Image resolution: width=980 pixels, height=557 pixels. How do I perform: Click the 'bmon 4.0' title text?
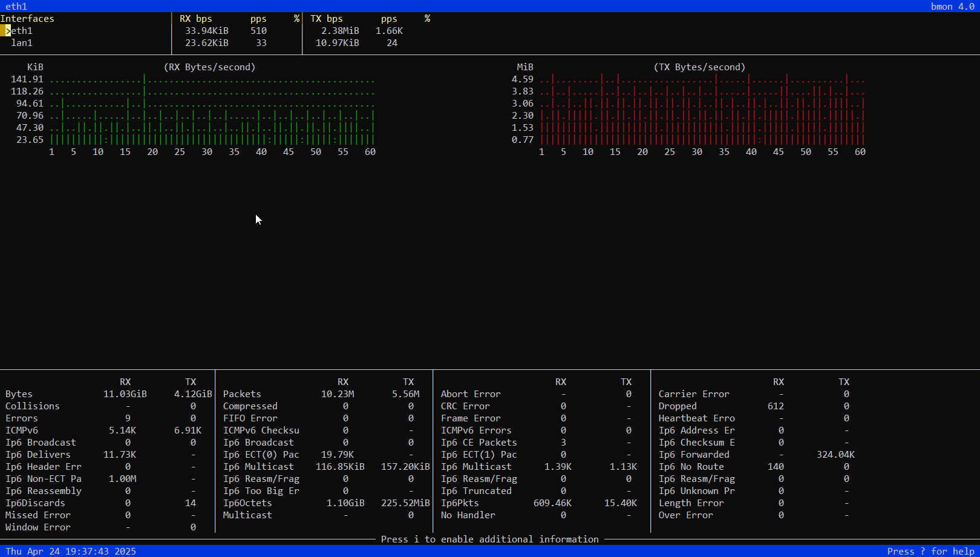953,7
